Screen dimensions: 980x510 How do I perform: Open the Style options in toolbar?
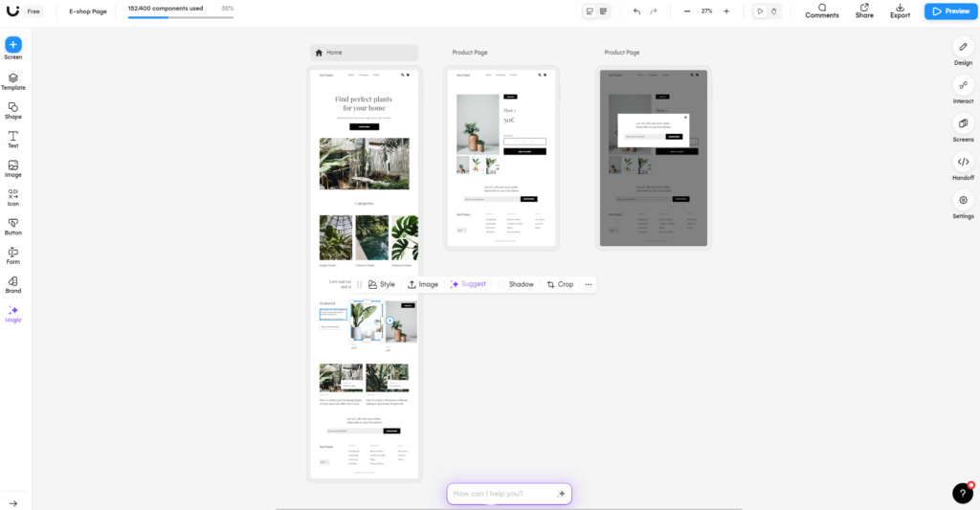pos(381,284)
